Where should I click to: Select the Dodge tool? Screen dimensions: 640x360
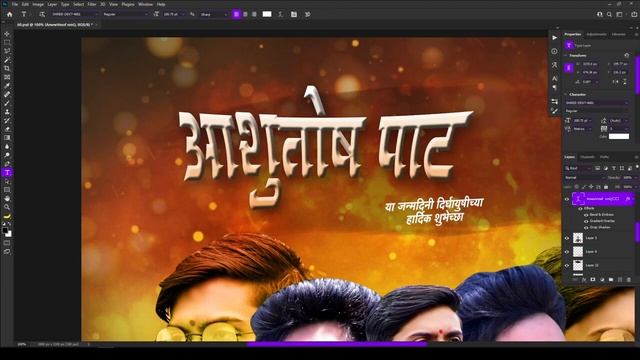pyautogui.click(x=7, y=155)
